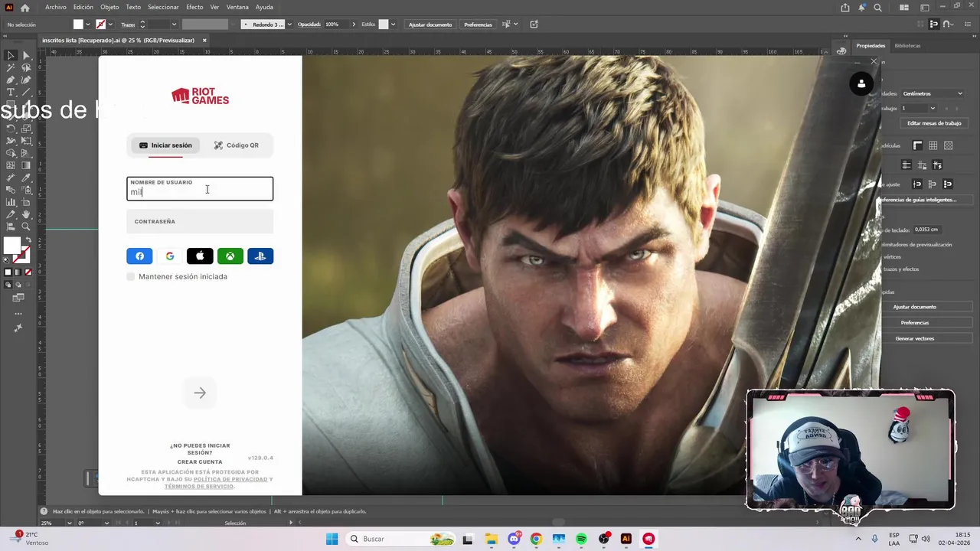Image resolution: width=980 pixels, height=551 pixels.
Task: Select the Hand tool
Action: [x=26, y=214]
